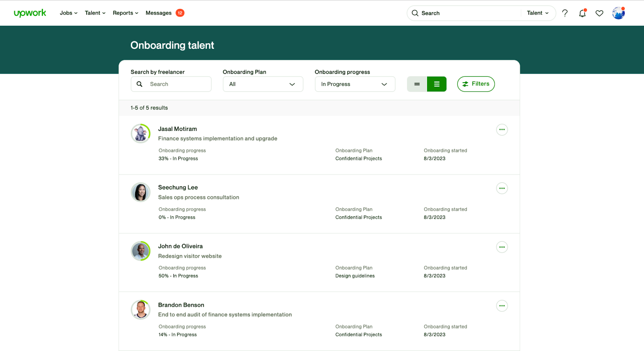The width and height of the screenshot is (644, 351).
Task: Open more options for Jasal Motiram
Action: pyautogui.click(x=502, y=130)
